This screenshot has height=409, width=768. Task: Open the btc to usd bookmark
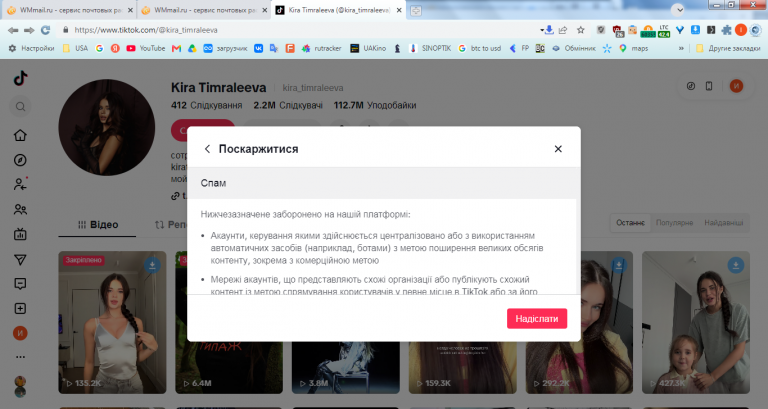[480, 48]
